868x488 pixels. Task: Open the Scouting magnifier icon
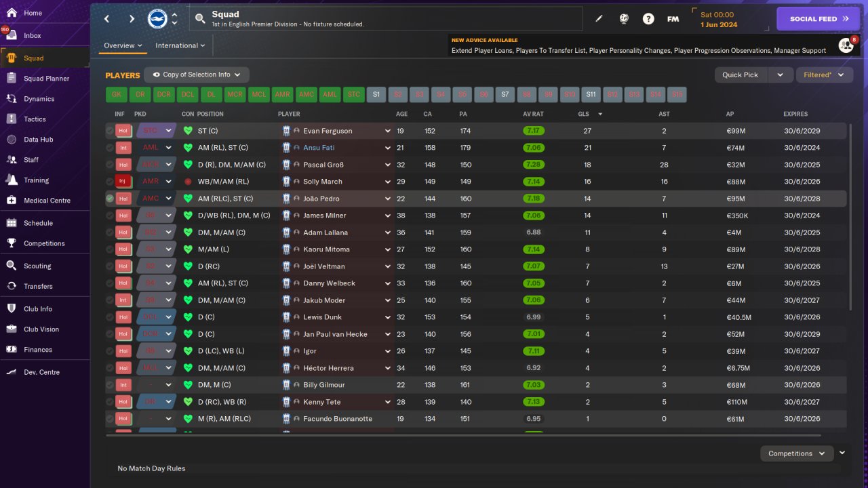click(x=12, y=266)
